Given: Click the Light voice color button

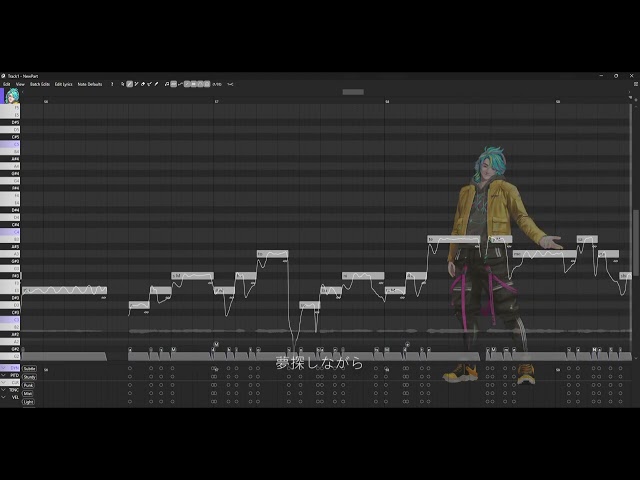Looking at the screenshot, I should coord(28,402).
